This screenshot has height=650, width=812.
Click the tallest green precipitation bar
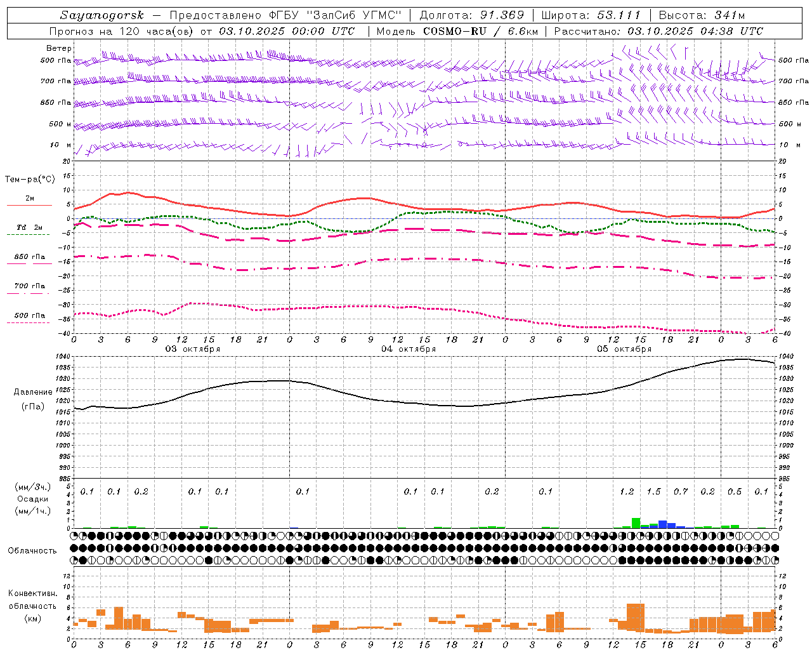(x=636, y=523)
